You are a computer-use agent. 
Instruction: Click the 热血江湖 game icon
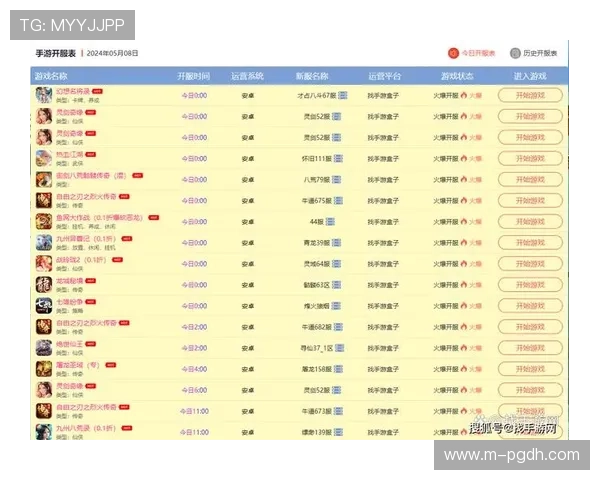[44, 158]
